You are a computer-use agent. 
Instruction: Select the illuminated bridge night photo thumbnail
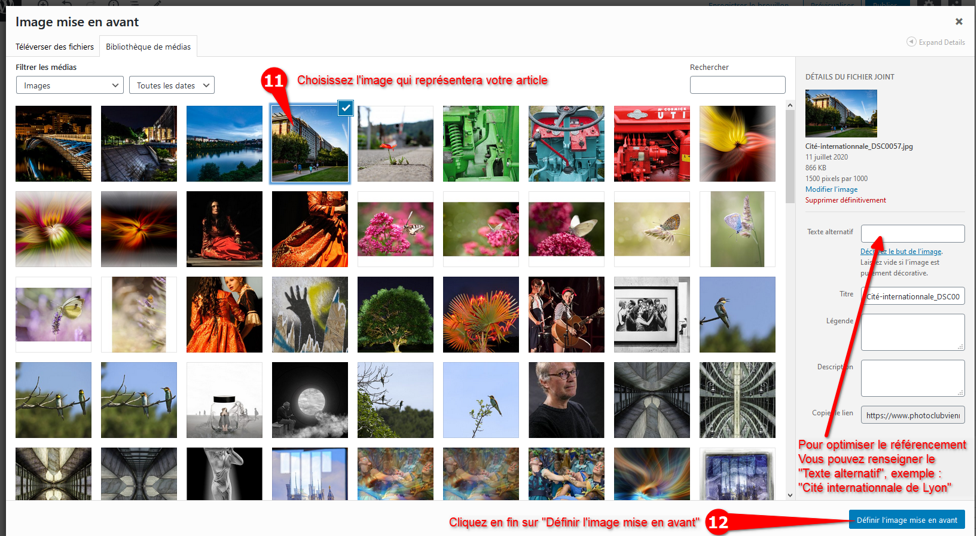tap(54, 144)
